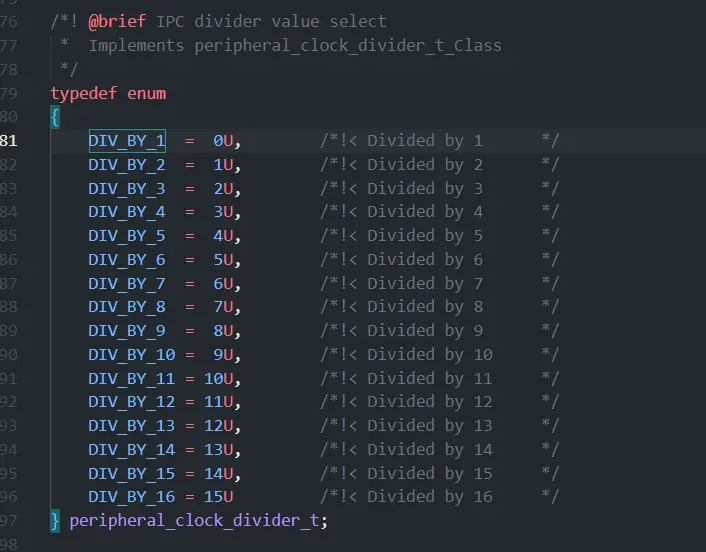Click line number 97 in gutter
This screenshot has height=552, width=706.
[9, 520]
